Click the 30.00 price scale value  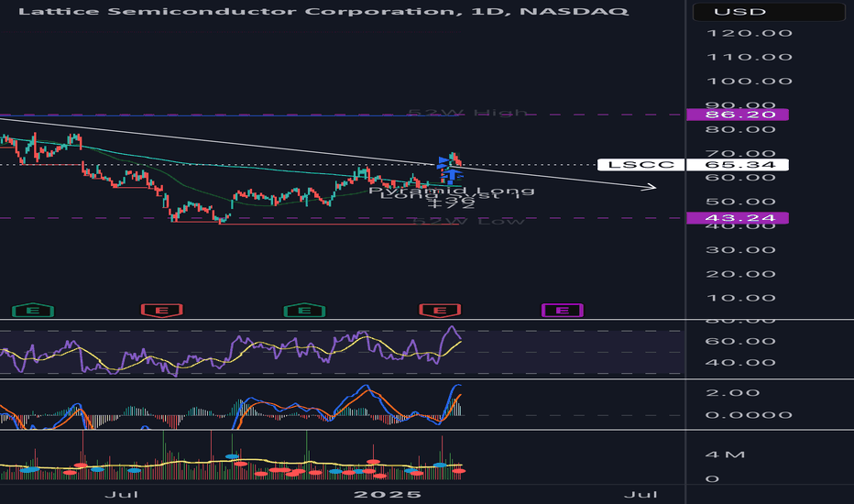click(740, 250)
